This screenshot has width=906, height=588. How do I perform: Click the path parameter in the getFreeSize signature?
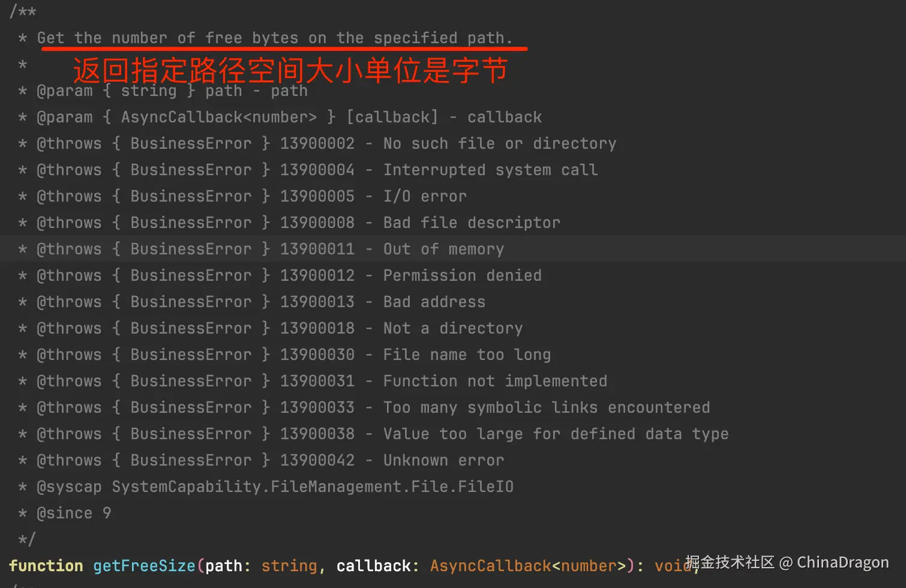[224, 566]
